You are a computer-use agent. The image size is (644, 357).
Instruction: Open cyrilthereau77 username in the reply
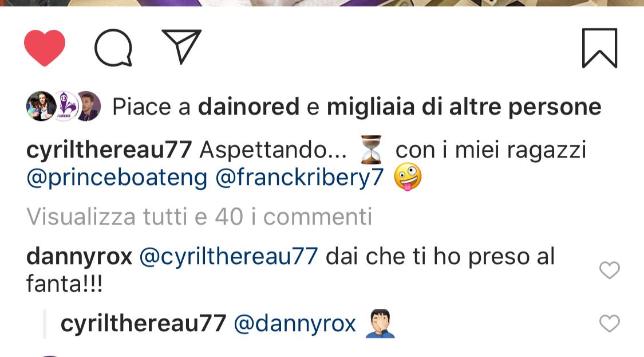tap(143, 323)
